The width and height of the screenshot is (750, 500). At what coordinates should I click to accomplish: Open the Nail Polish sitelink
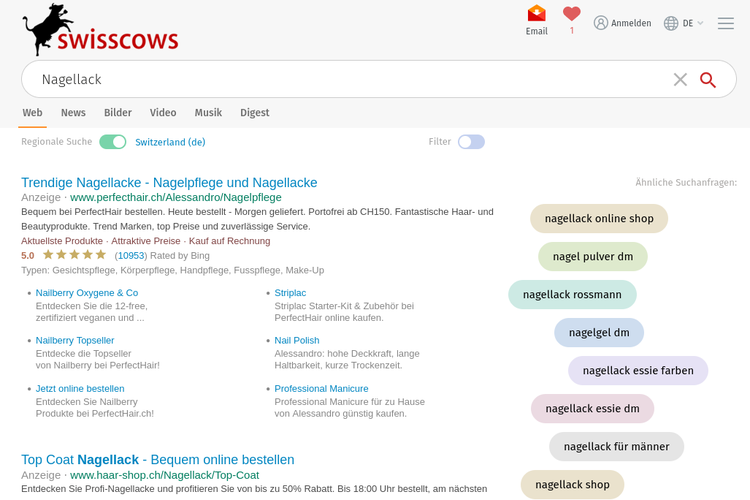point(297,340)
